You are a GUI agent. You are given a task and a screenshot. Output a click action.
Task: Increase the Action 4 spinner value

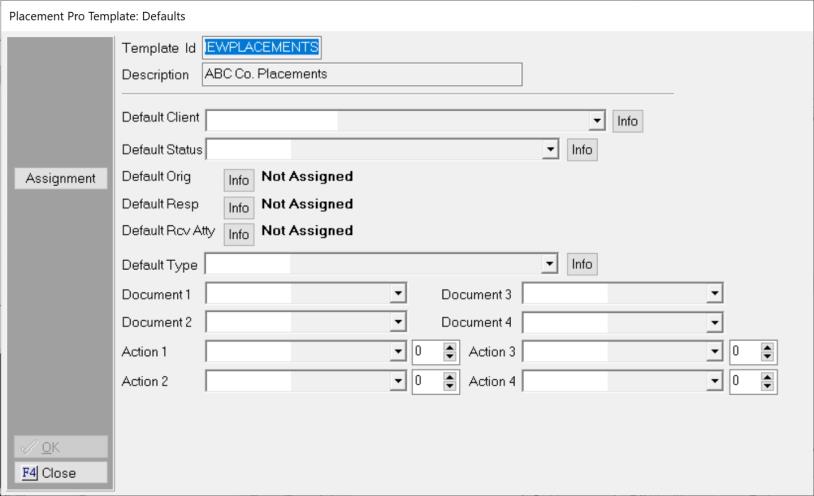coord(767,376)
